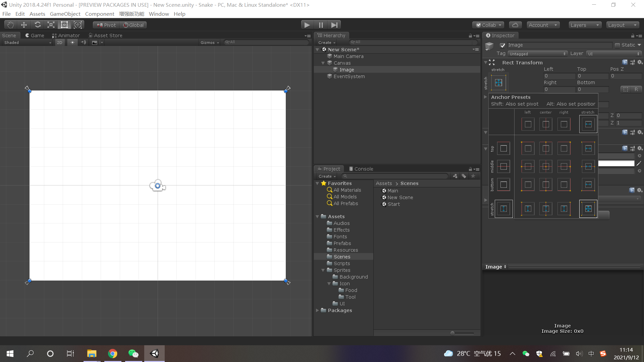The image size is (644, 362).
Task: Click the Play button to run game
Action: pyautogui.click(x=307, y=25)
